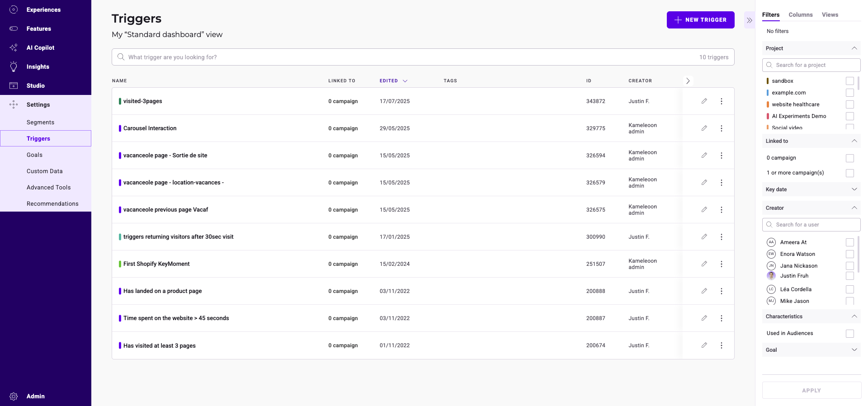The image size is (868, 406).
Task: Enable Used in Audiences filter
Action: coord(849,334)
